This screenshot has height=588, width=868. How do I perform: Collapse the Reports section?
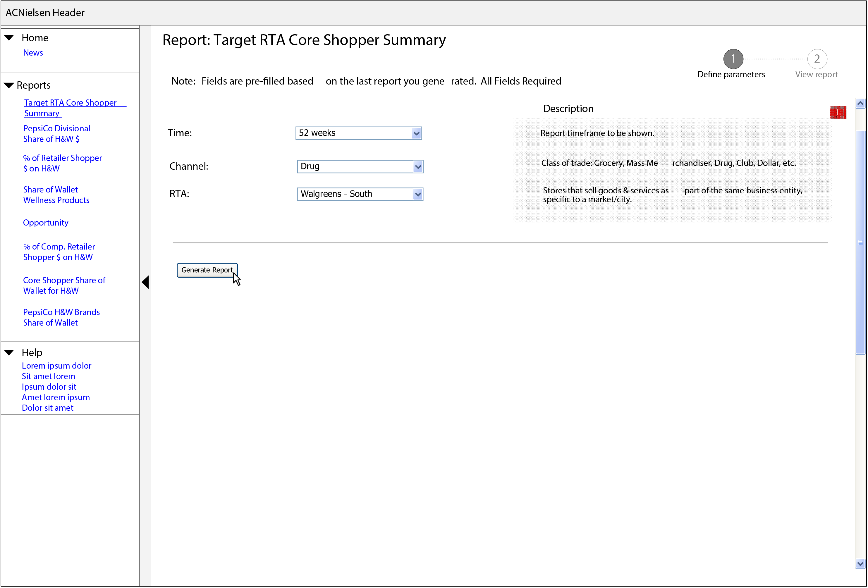tap(8, 85)
